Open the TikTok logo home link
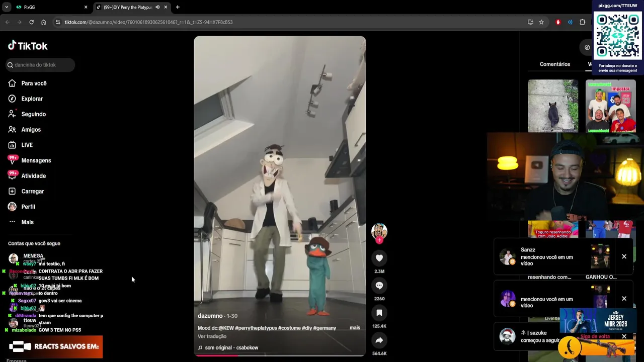Viewport: 644px width, 362px height. [28, 46]
